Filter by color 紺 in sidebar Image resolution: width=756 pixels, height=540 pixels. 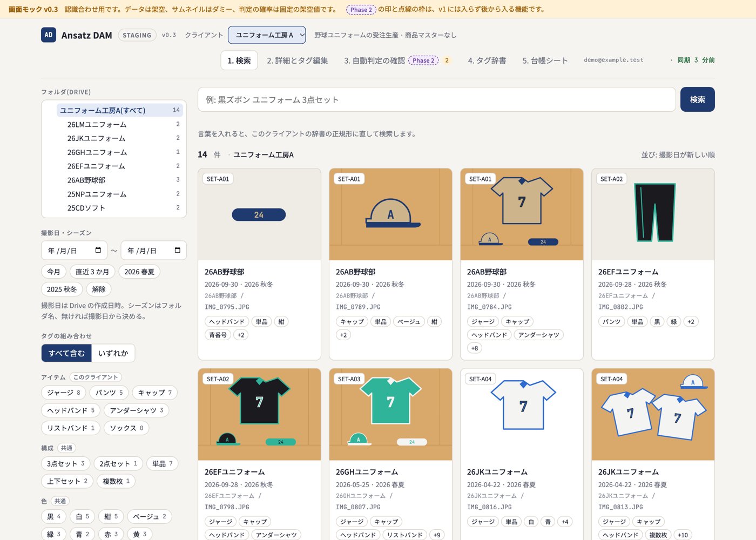tap(111, 517)
